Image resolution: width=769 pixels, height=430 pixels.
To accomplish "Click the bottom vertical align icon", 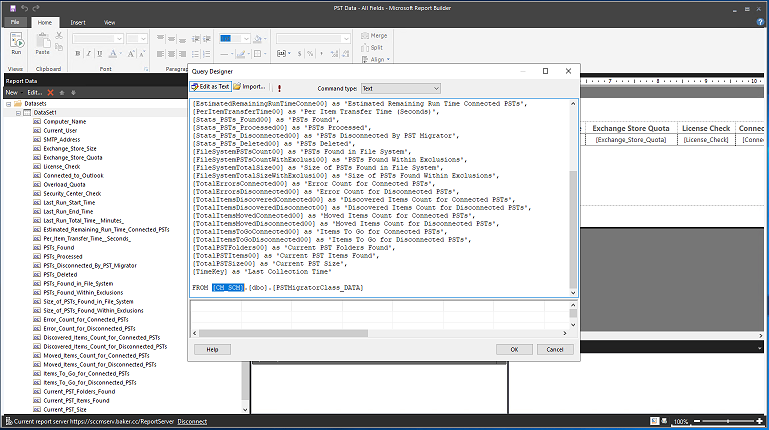I will pos(182,39).
